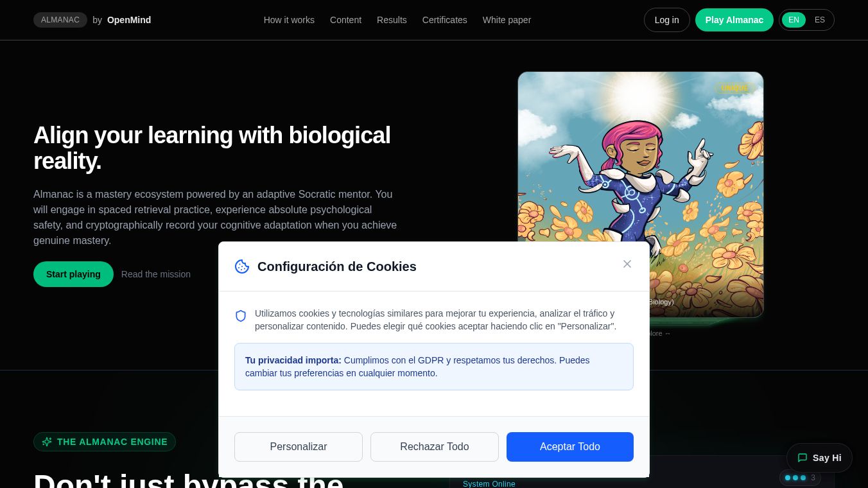The height and width of the screenshot is (488, 868).
Task: Click the sparkle icon in Almanac Engine badge
Action: click(47, 442)
